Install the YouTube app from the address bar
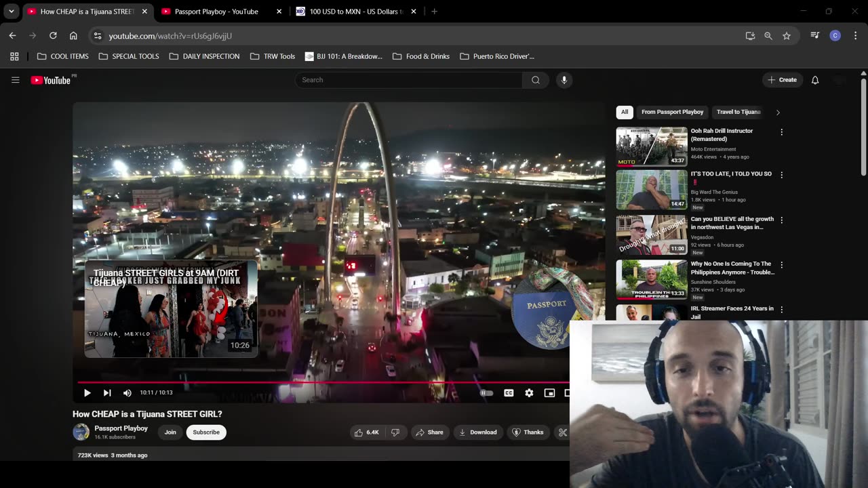Viewport: 868px width, 488px height. 750,36
